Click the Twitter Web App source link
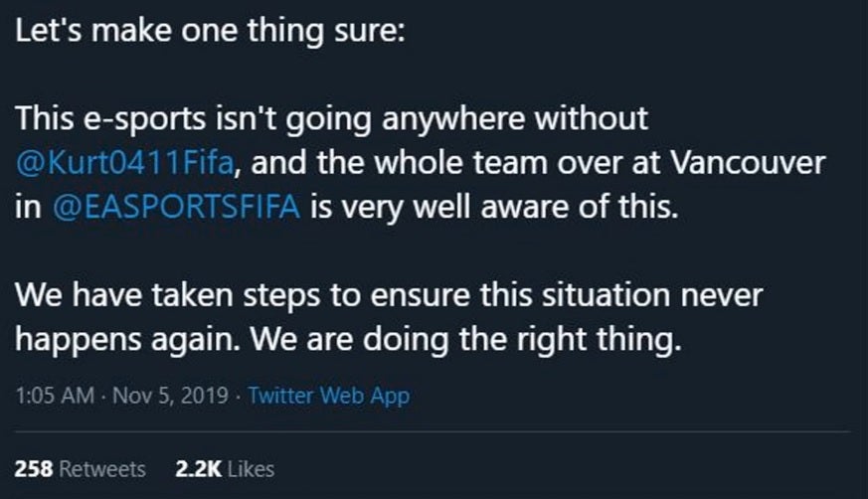Image resolution: width=868 pixels, height=499 pixels. point(328,395)
